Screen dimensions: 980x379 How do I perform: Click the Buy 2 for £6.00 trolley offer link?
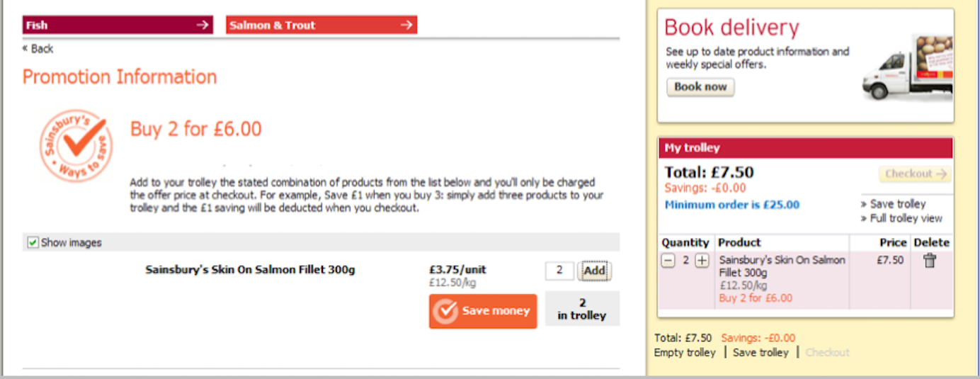[x=756, y=298]
